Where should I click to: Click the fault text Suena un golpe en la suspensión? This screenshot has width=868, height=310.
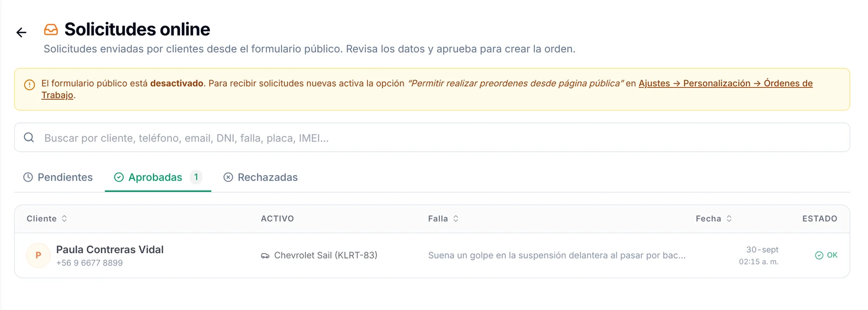[x=557, y=255]
